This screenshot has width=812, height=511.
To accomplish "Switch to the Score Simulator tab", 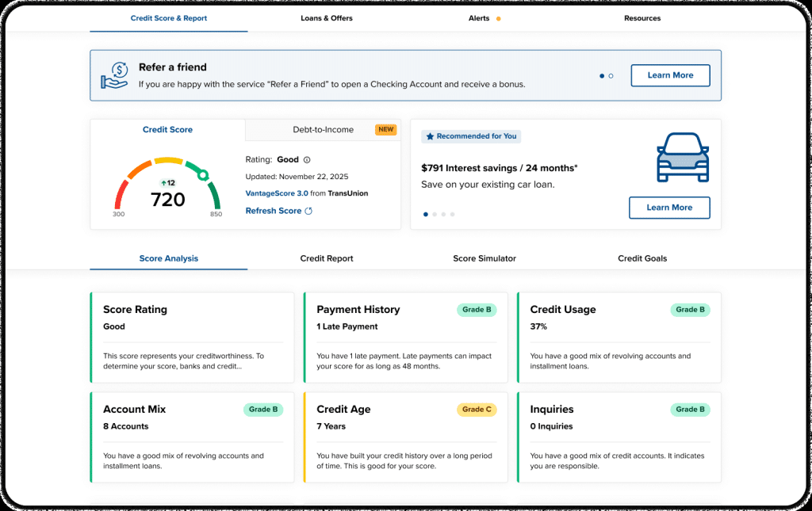I will point(485,258).
